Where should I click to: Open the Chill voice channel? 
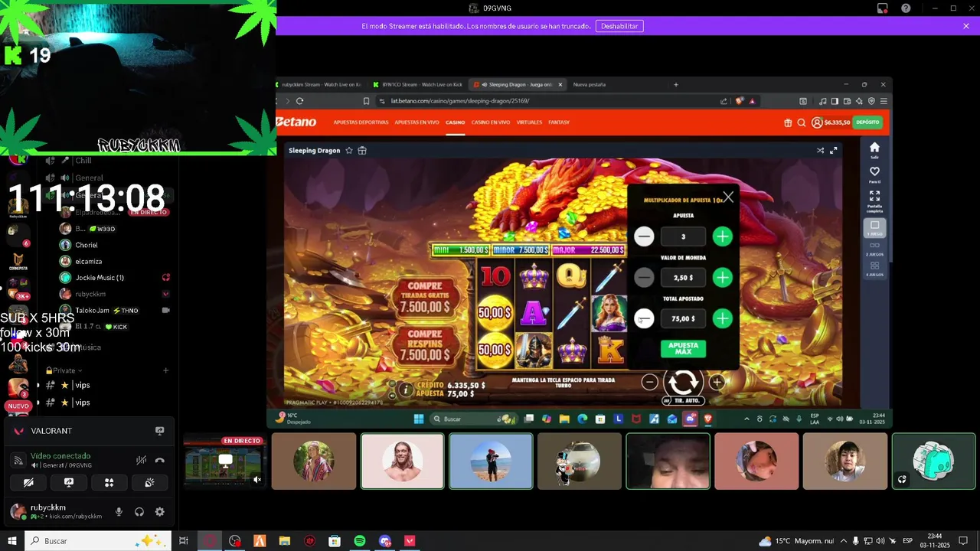coord(83,161)
